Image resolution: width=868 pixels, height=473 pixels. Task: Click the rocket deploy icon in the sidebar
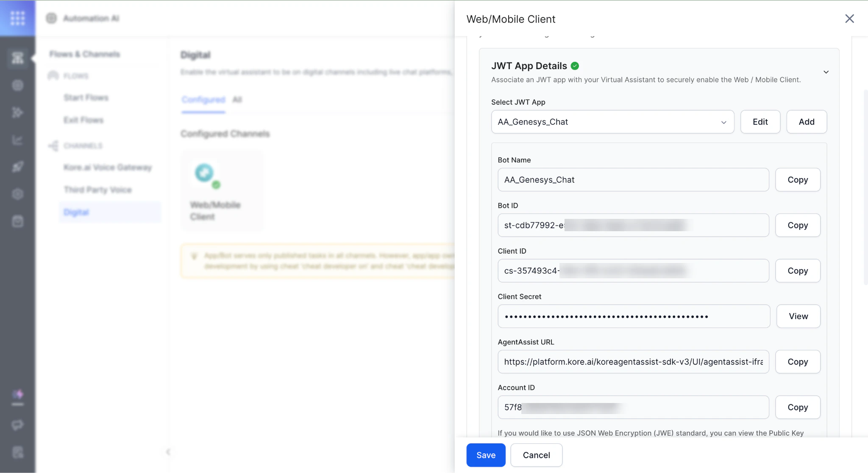click(x=18, y=166)
